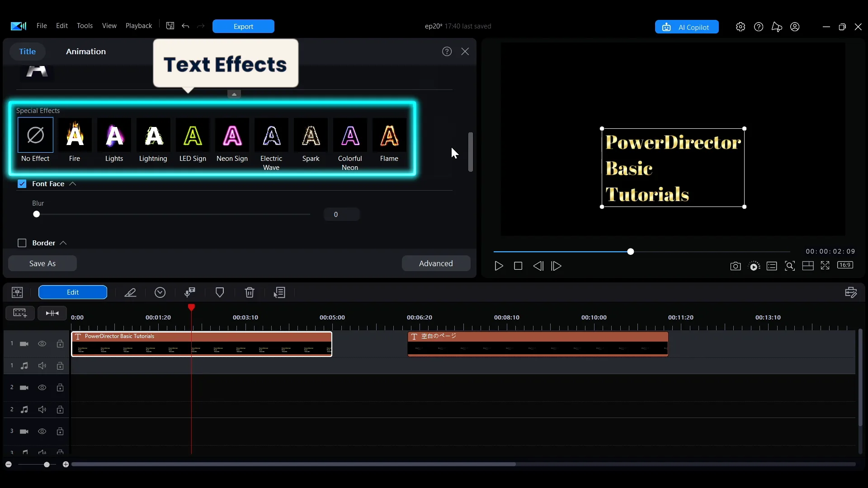Open the user account icon
Viewport: 868px width, 488px height.
tap(795, 27)
